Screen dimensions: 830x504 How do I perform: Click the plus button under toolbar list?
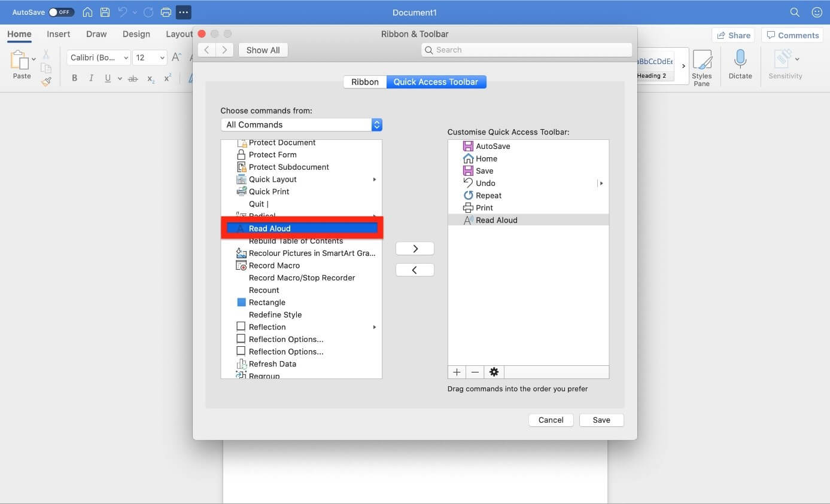[457, 372]
